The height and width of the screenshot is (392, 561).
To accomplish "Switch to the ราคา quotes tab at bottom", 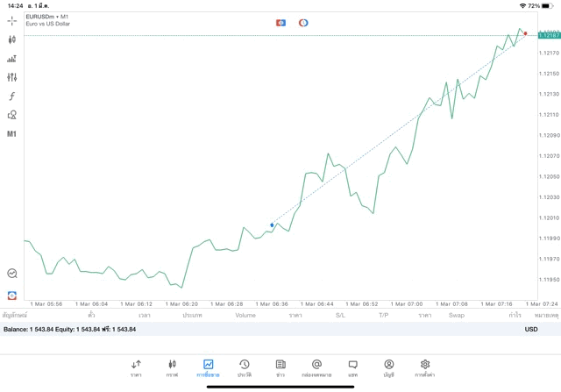I will point(136,368).
